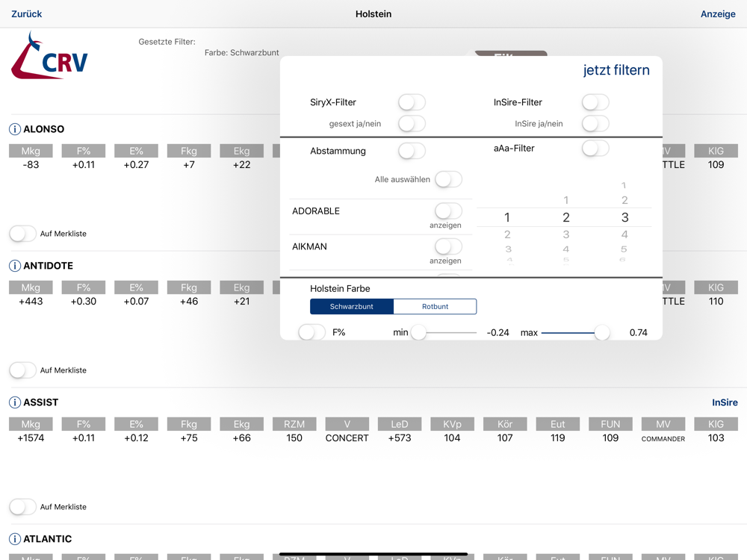
Task: Select 4 in third aAa picker column
Action: coord(624,234)
